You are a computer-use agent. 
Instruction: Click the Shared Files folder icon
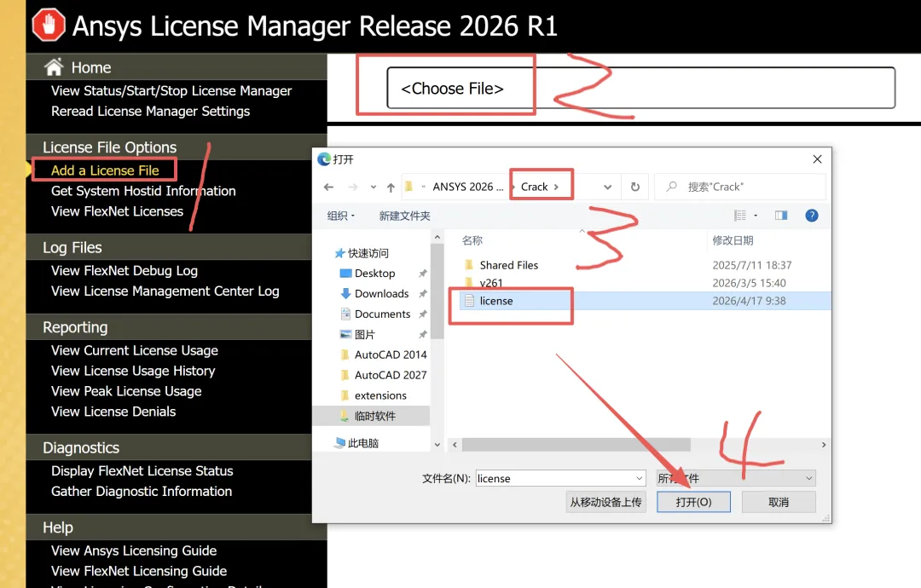[x=469, y=265]
